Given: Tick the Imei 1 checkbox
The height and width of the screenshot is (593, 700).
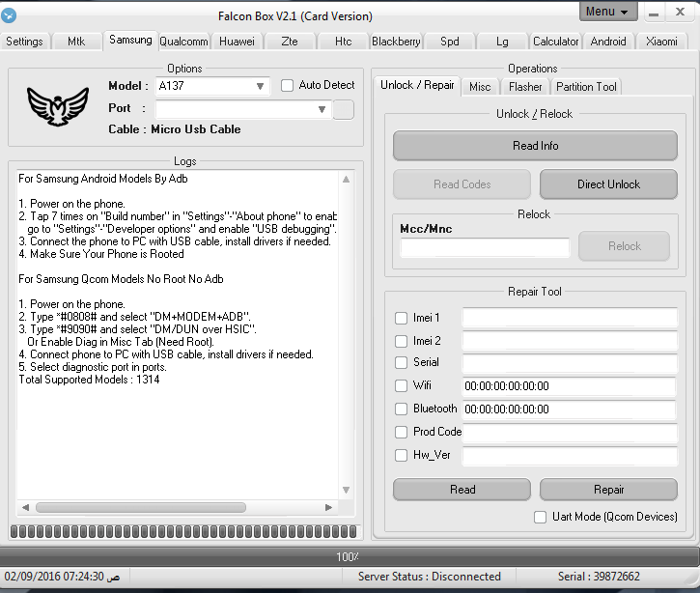Looking at the screenshot, I should tap(401, 318).
